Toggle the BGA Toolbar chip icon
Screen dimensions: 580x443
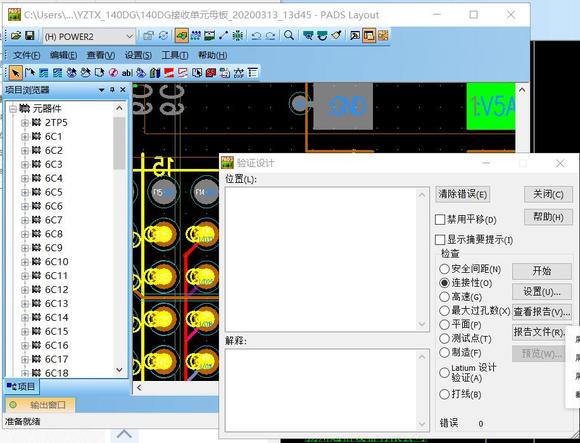point(237,36)
